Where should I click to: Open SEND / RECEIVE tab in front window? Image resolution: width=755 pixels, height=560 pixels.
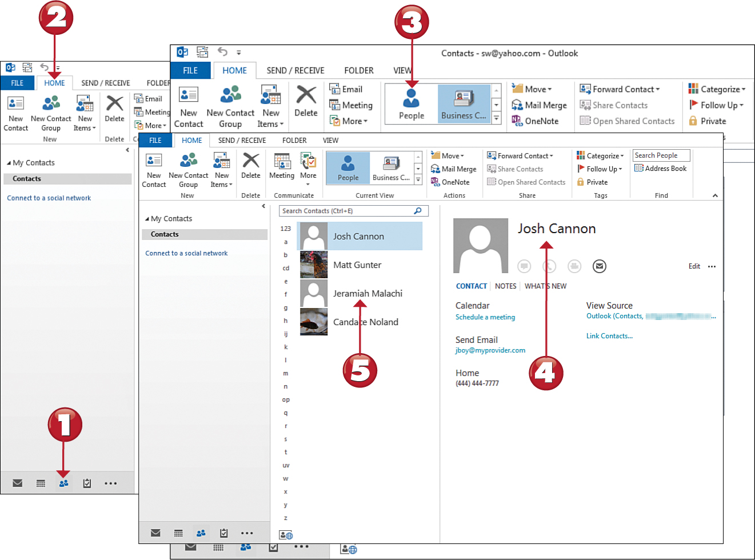coord(242,140)
